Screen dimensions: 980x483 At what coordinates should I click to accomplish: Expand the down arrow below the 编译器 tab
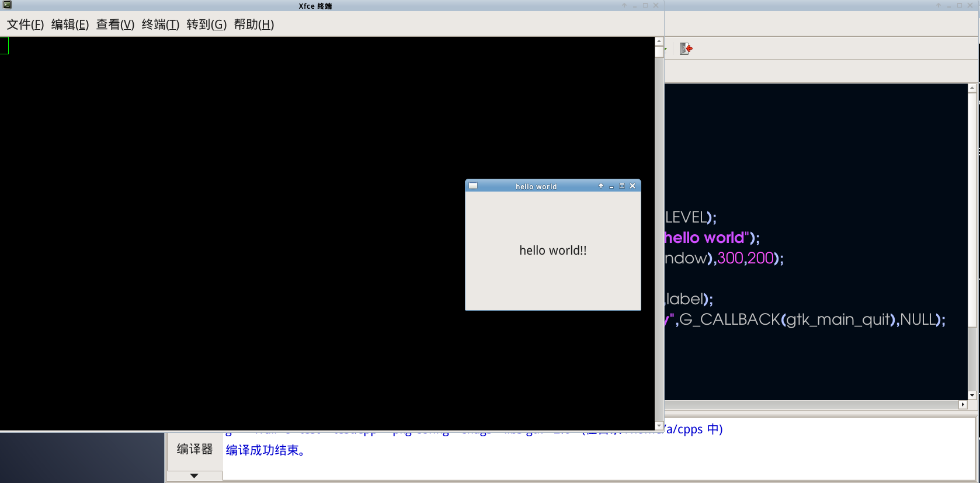click(194, 476)
